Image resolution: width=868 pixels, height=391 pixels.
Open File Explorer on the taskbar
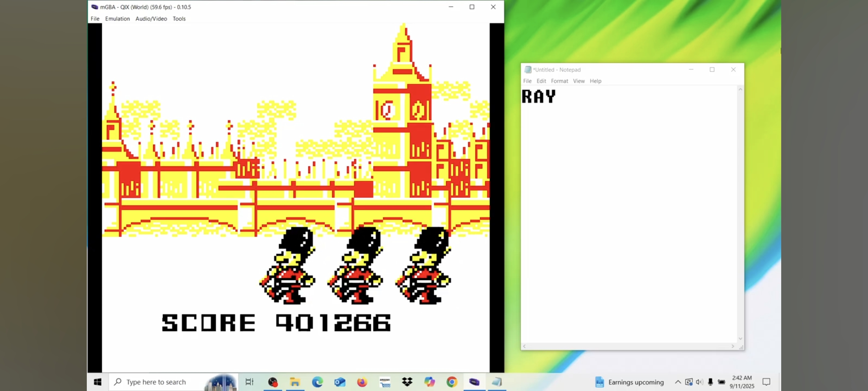295,382
